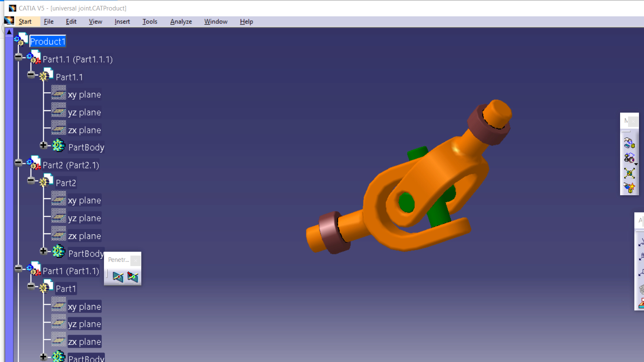Select zx plane under Part1

tap(84, 342)
